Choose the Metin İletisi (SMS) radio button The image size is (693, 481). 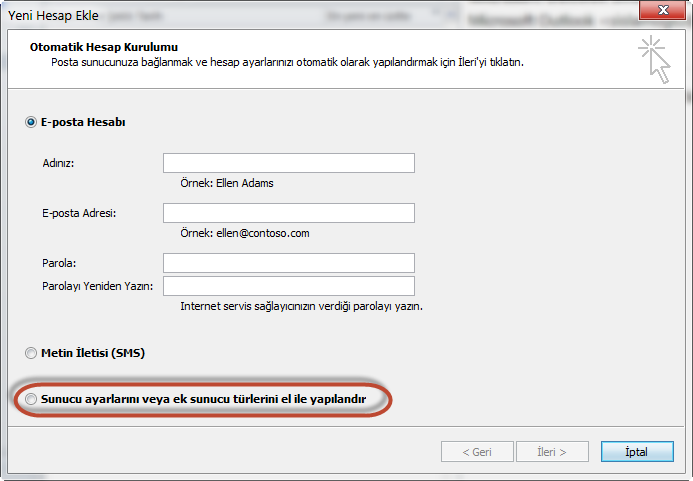tap(30, 353)
